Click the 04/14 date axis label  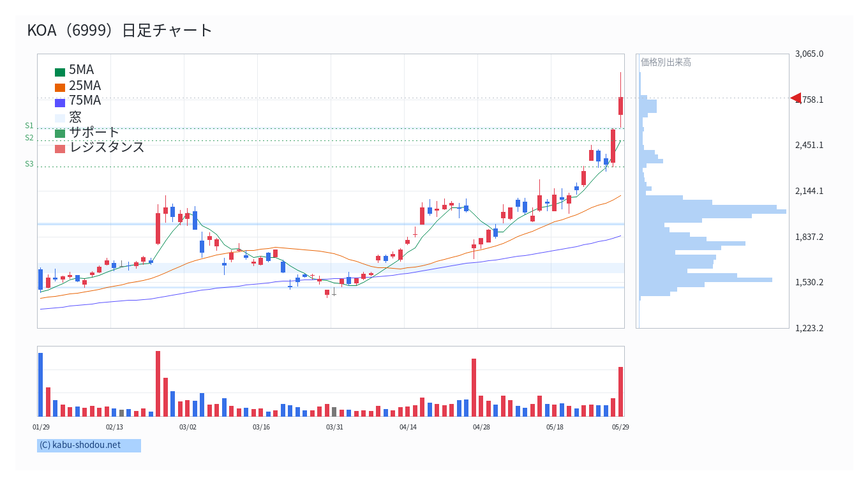tap(408, 427)
